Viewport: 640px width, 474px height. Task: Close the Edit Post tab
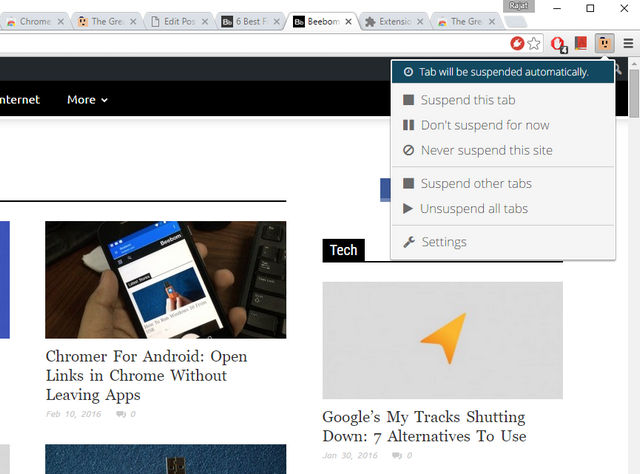coord(205,22)
